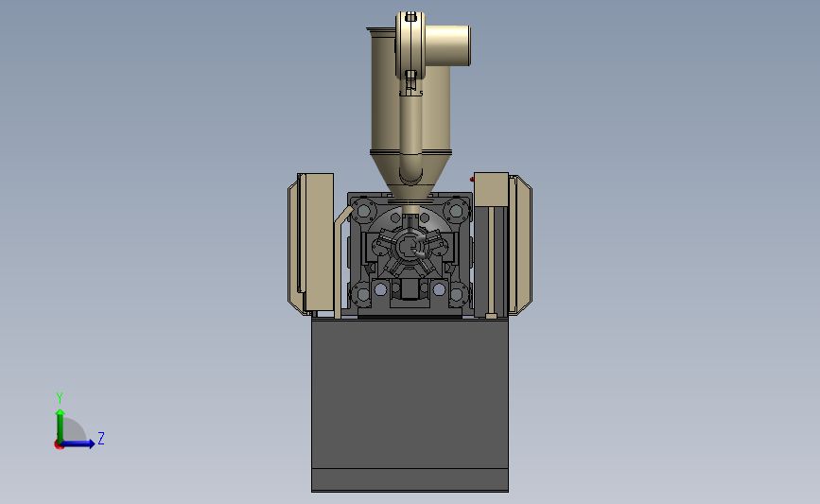Click the green Y axis arrow of the triad

coord(61,426)
